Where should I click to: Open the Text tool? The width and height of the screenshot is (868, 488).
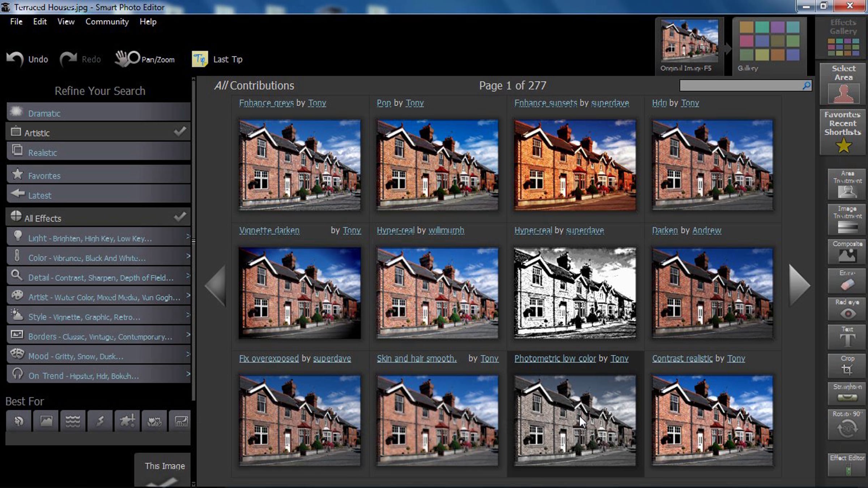847,337
